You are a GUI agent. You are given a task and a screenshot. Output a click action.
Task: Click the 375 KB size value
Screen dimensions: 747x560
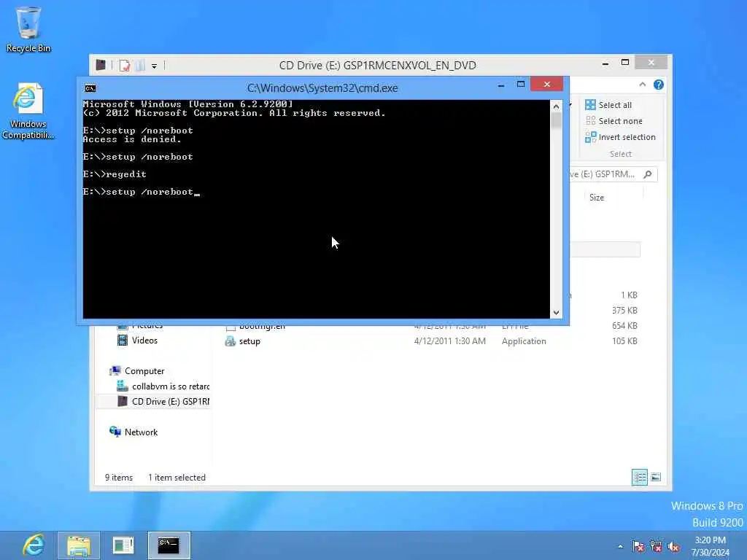pos(624,311)
